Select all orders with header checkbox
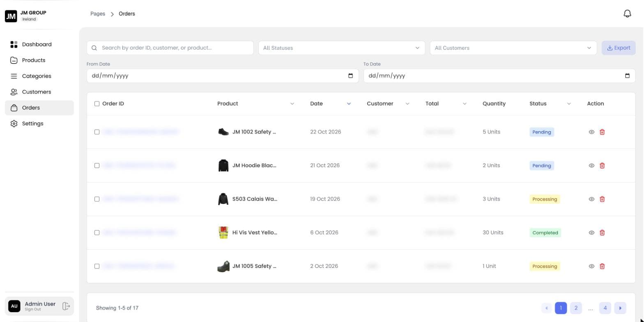 (x=97, y=104)
